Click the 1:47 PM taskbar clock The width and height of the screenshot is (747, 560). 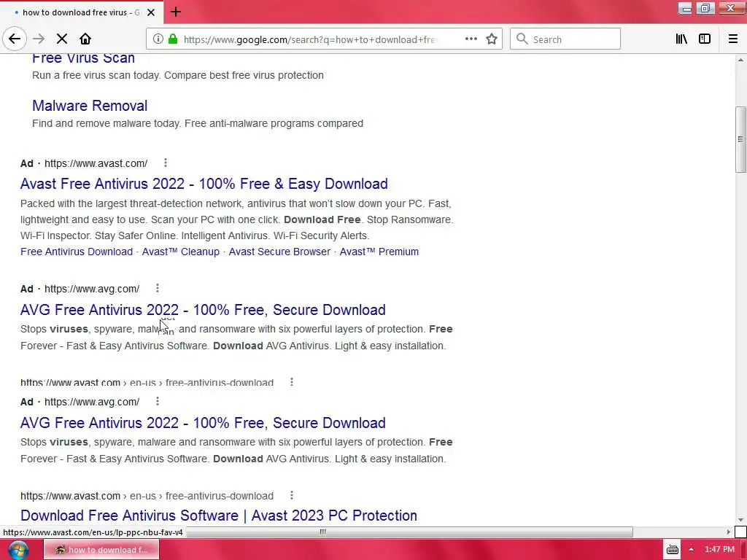point(719,550)
